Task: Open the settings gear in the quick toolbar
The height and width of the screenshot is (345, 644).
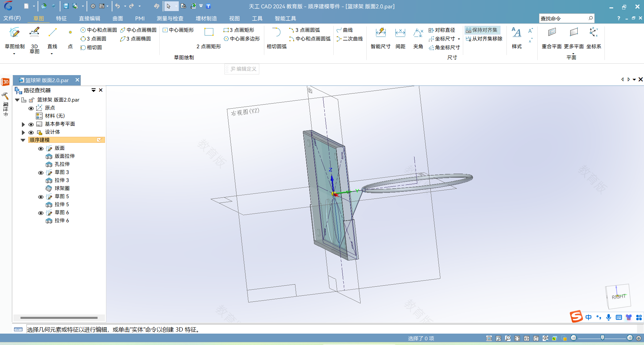Action: (93, 6)
